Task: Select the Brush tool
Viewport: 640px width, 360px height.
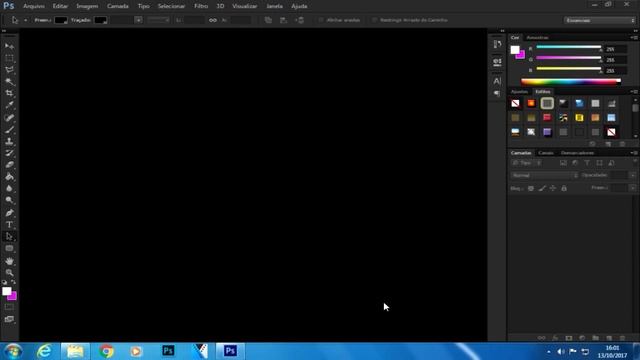Action: [9, 130]
